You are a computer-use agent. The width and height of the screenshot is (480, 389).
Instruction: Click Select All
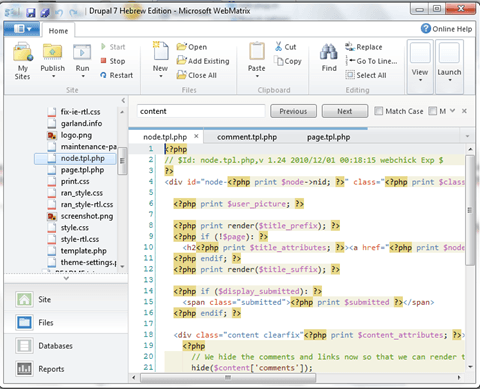366,75
